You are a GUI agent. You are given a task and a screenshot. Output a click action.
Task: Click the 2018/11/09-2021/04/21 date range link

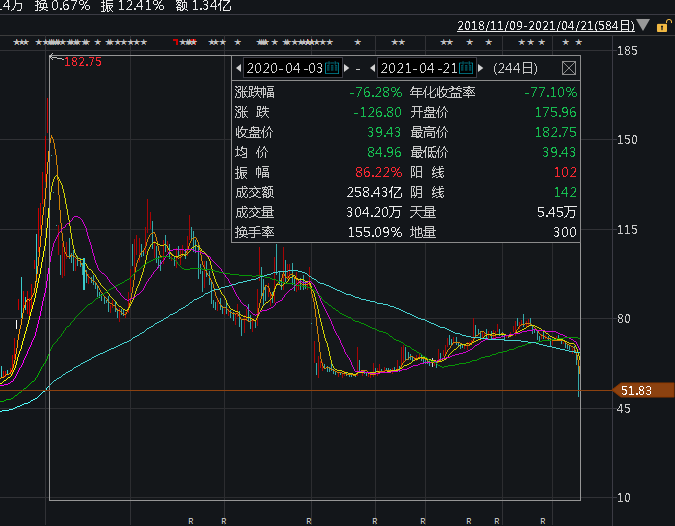pyautogui.click(x=545, y=24)
